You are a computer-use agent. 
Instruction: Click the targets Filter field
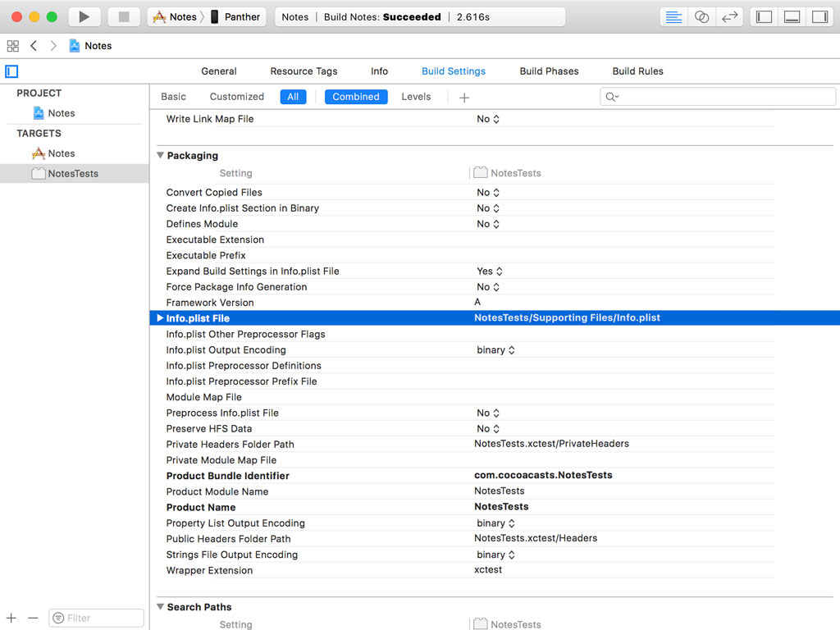[x=97, y=619]
